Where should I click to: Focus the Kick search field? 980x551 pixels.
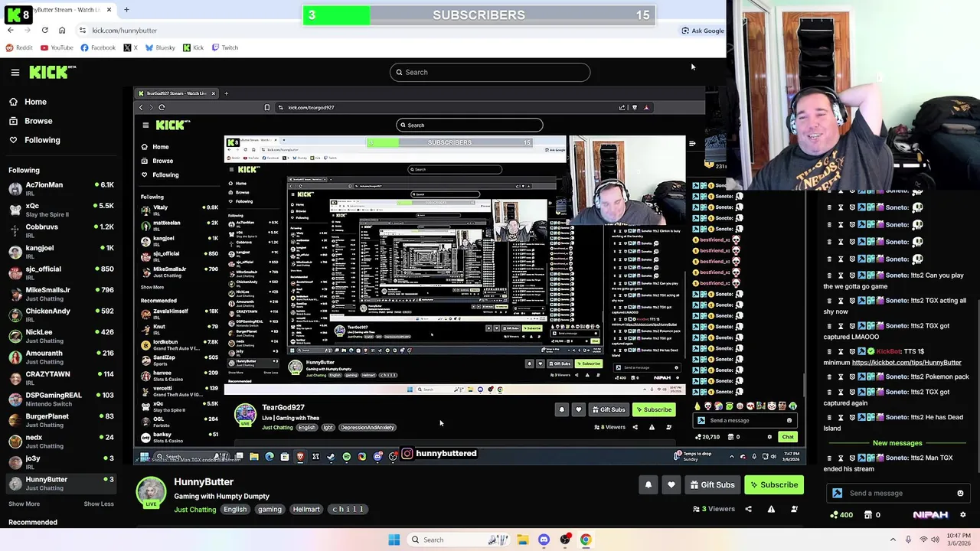490,72
